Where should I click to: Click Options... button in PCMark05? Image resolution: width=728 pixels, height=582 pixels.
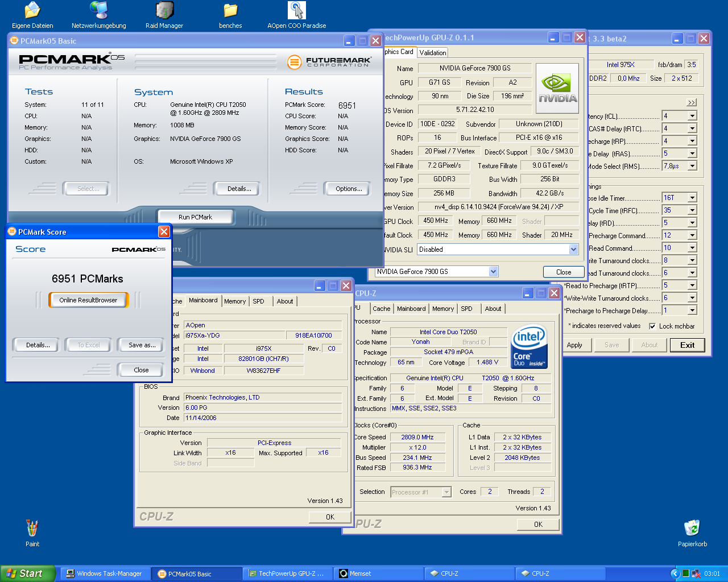pyautogui.click(x=349, y=189)
